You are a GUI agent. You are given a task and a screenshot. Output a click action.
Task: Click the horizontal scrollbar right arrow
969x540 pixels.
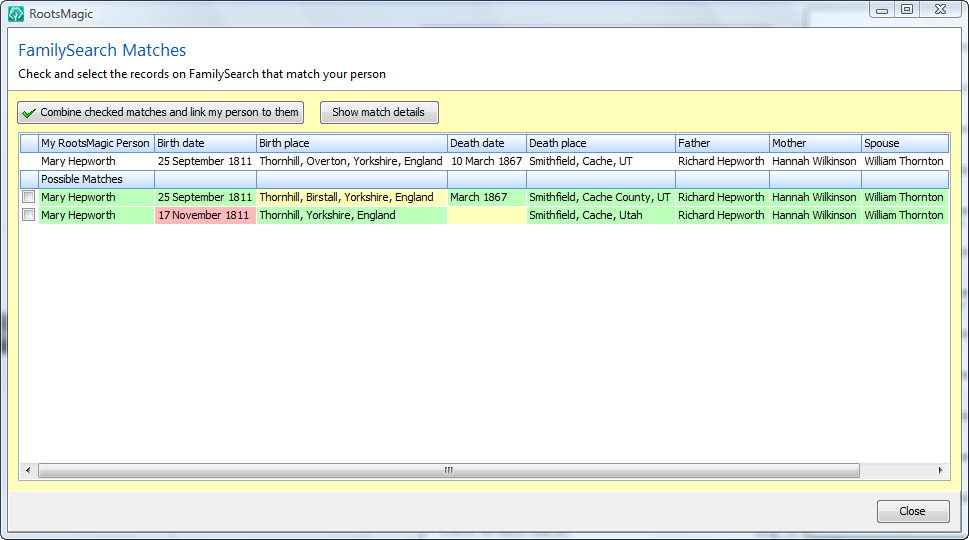coord(941,470)
